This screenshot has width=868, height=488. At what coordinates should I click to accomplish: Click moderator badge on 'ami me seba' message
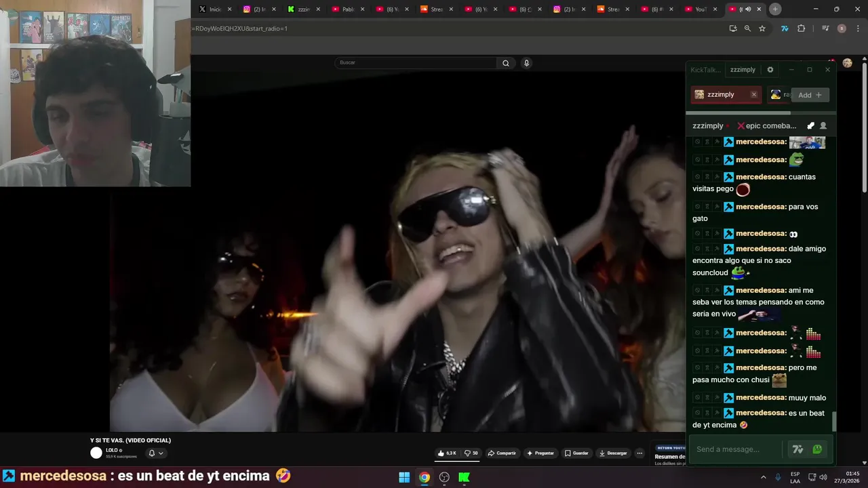[729, 291]
